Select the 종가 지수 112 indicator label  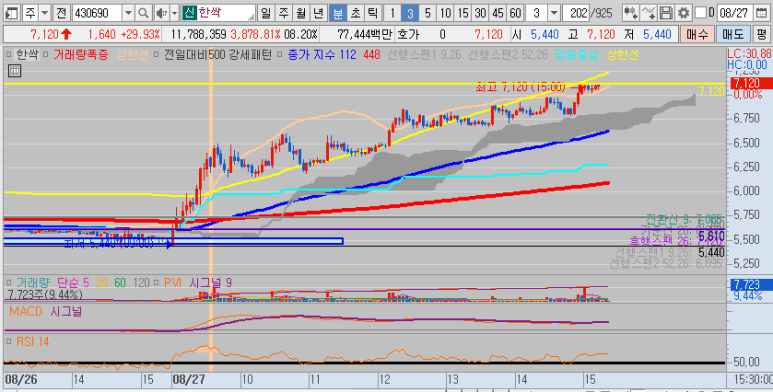point(322,55)
